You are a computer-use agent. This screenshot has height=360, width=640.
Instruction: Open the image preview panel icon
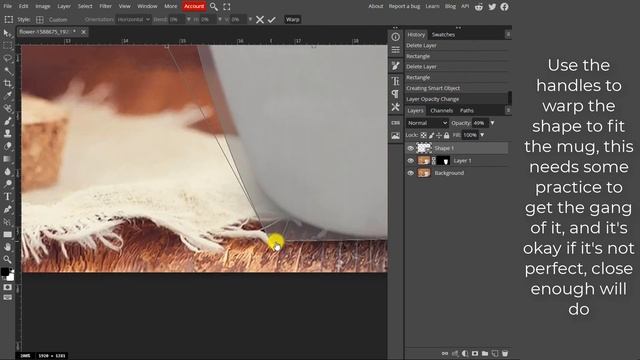(x=396, y=136)
